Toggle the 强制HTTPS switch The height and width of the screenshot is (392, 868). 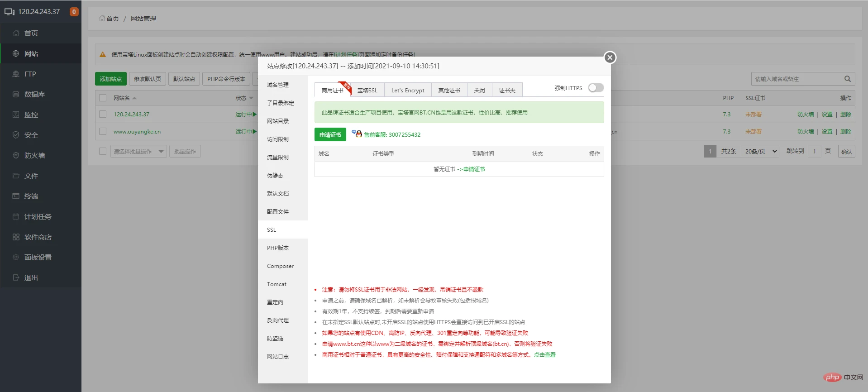596,88
